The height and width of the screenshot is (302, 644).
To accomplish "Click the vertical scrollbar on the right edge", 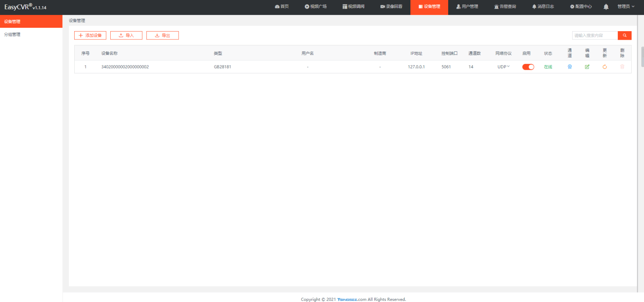I will coord(642,56).
